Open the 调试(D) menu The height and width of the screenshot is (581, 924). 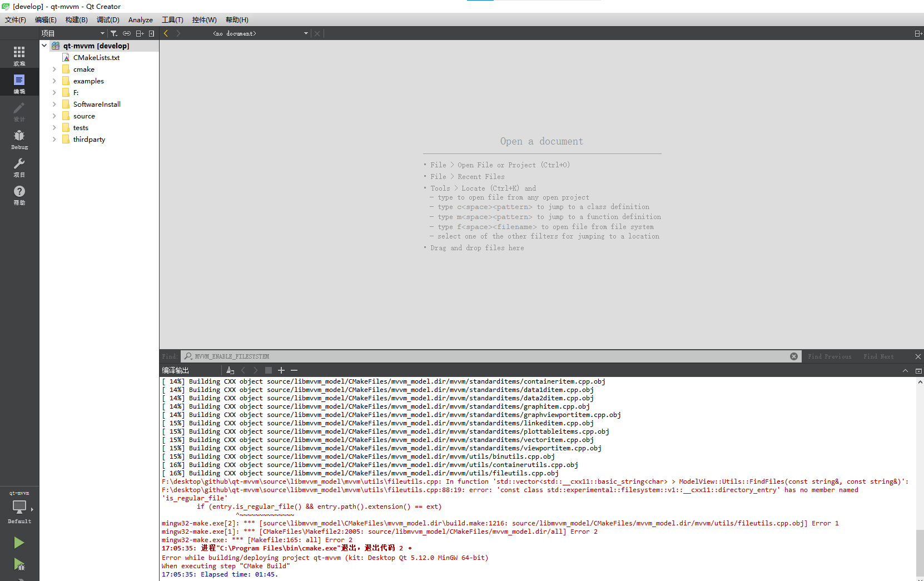click(108, 20)
